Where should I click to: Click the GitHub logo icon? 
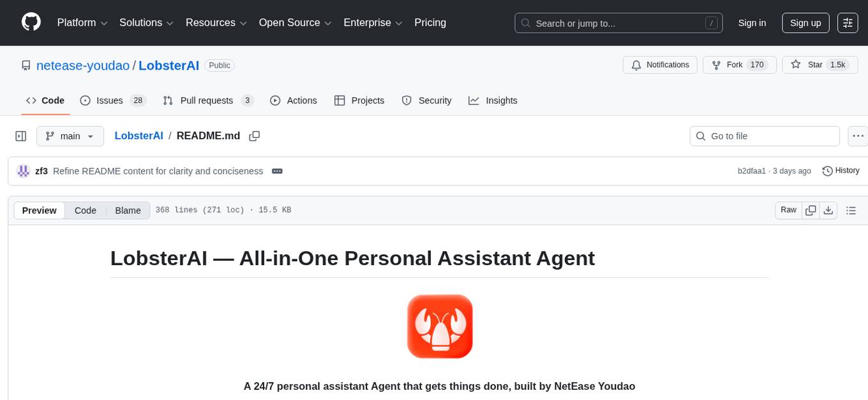pos(31,22)
